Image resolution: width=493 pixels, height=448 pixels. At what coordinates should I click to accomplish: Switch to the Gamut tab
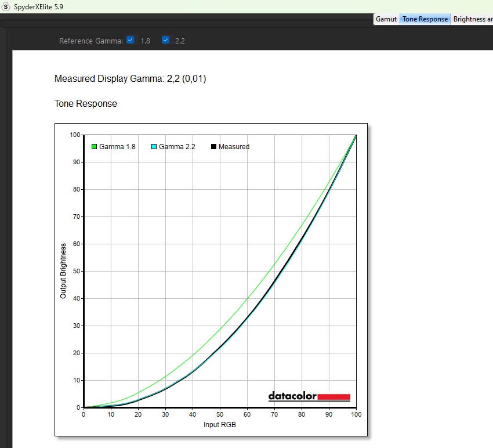[386, 19]
